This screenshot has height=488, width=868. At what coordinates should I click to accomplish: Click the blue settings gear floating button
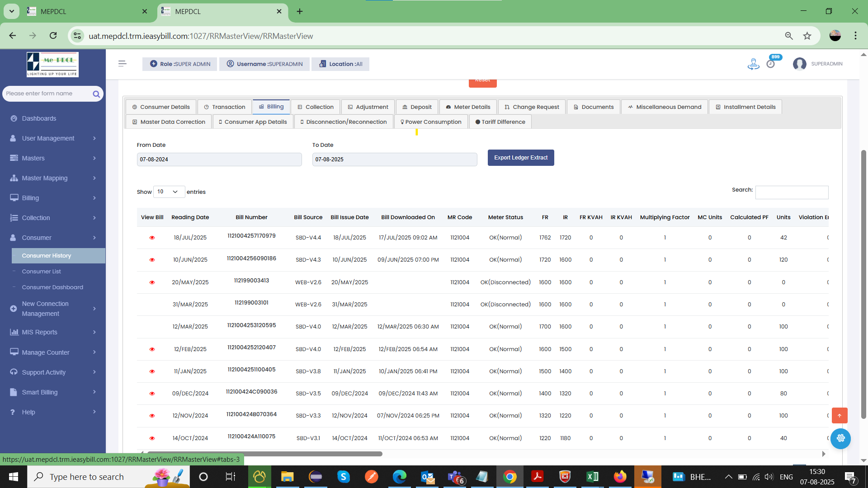coord(840,438)
